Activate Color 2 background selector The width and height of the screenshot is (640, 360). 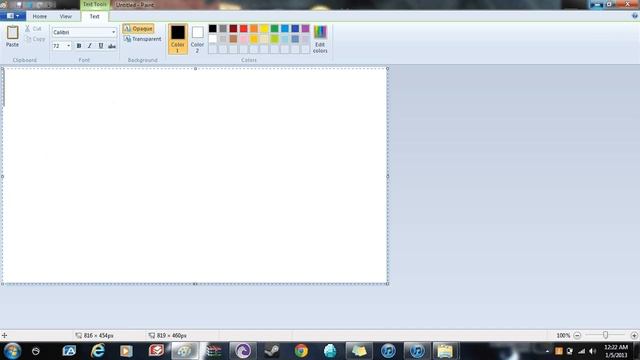pos(198,39)
